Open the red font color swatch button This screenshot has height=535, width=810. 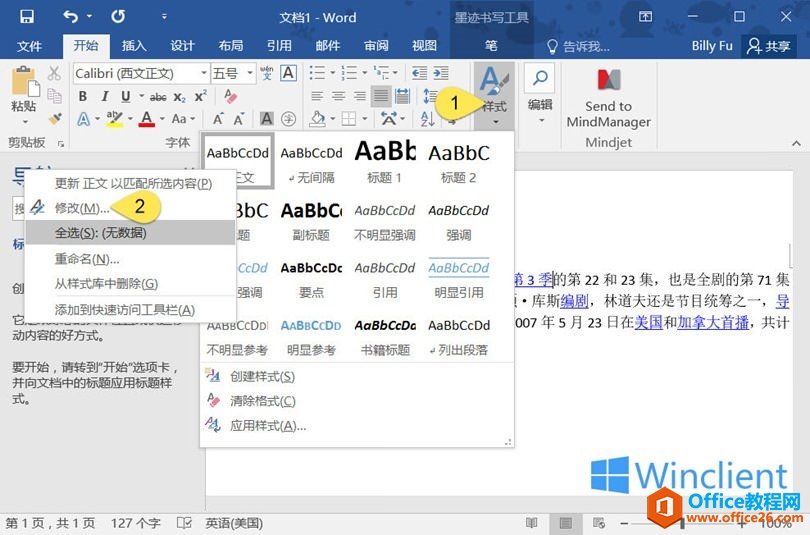coord(147,119)
